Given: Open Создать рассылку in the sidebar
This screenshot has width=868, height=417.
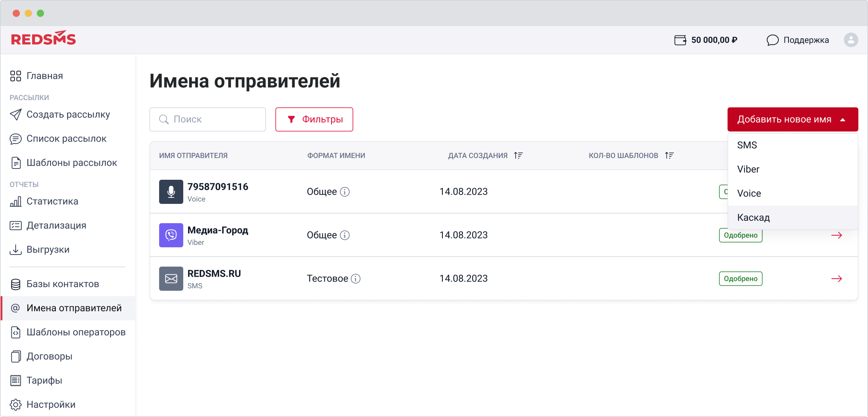Looking at the screenshot, I should 68,115.
